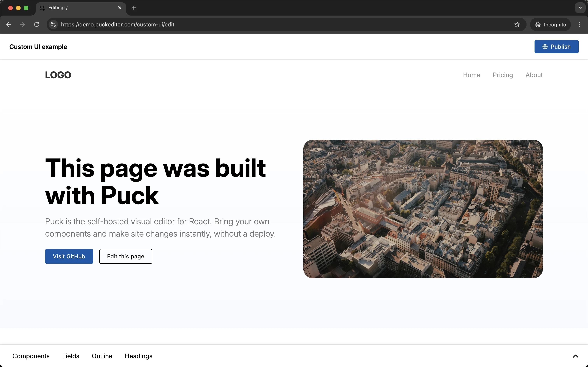Click the browser forward arrow

tap(23, 24)
